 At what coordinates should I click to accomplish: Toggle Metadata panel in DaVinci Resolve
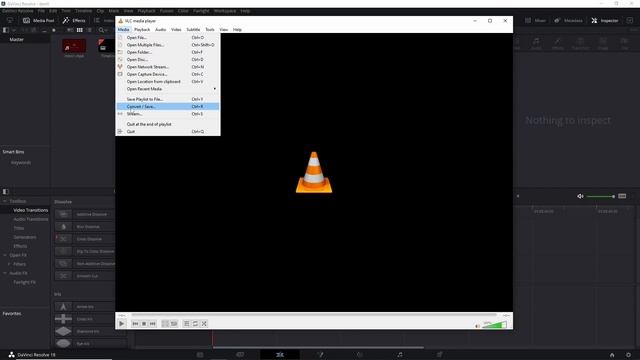click(x=569, y=20)
